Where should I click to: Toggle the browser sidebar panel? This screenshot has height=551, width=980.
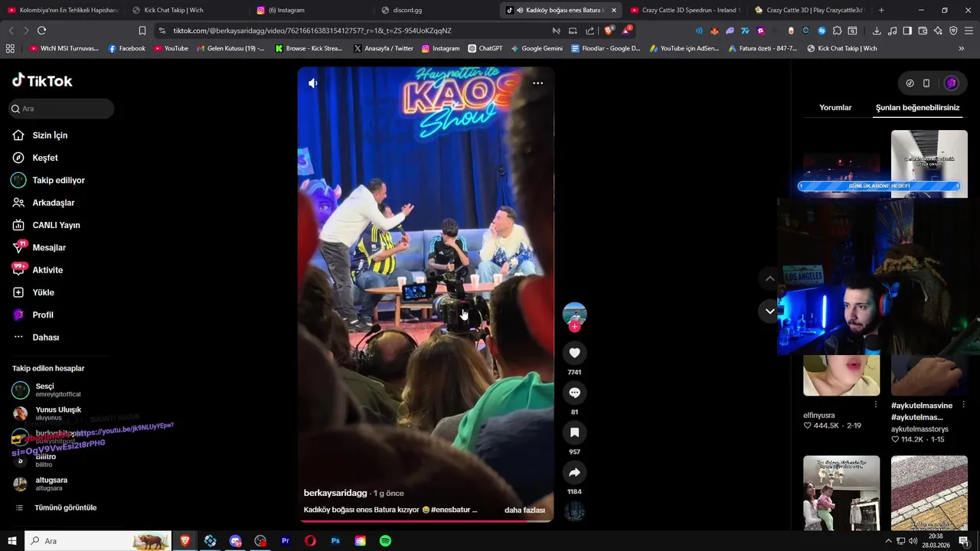click(907, 31)
